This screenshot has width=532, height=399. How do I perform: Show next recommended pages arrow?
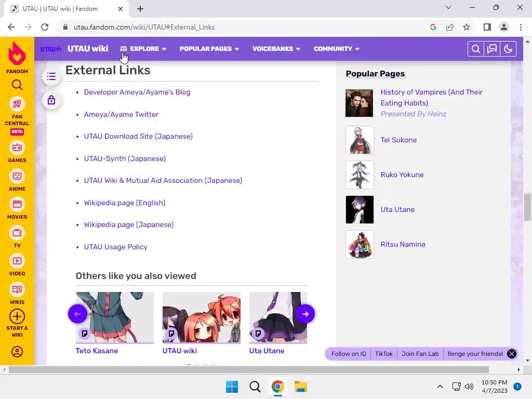(305, 314)
